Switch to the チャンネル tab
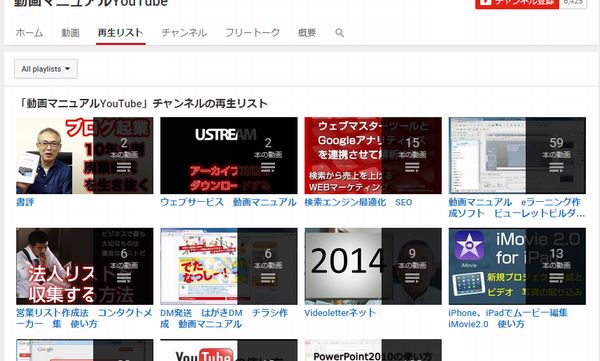 coord(184,33)
